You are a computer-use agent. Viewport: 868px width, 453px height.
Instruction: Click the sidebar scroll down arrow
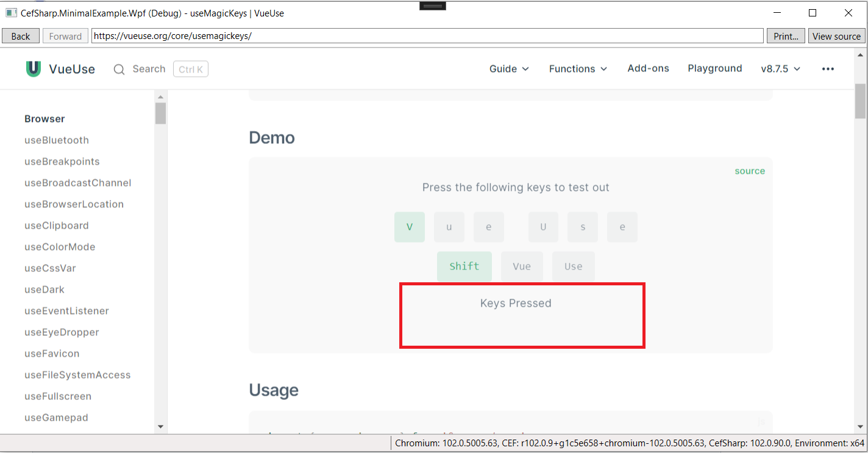point(160,426)
